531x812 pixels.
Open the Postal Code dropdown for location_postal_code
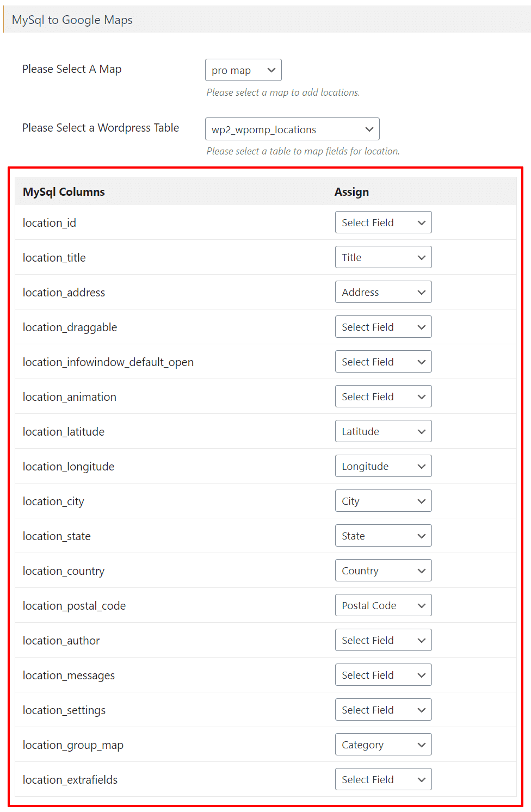[383, 605]
